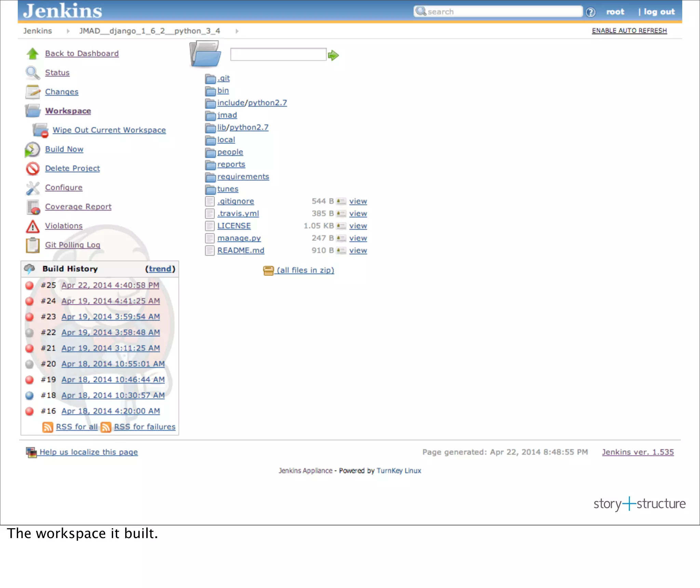This screenshot has height=588, width=700.
Task: Click the Jenkins header search field
Action: coord(498,12)
